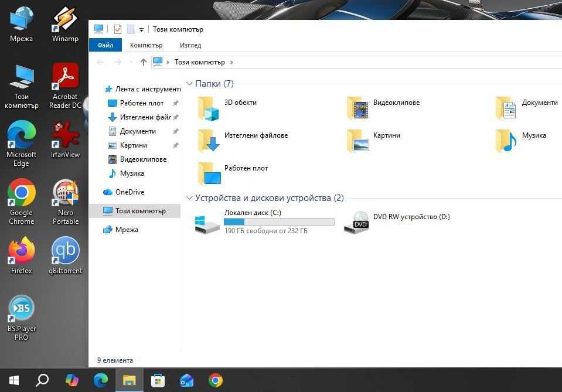
Task: Click chevron after Този компютър in address bar
Action: point(231,62)
